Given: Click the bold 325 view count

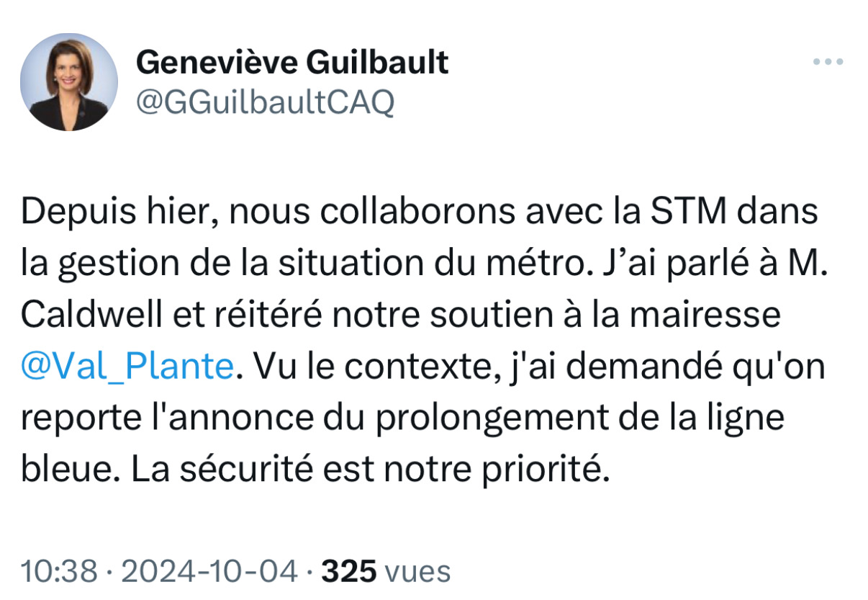Looking at the screenshot, I should (x=348, y=572).
